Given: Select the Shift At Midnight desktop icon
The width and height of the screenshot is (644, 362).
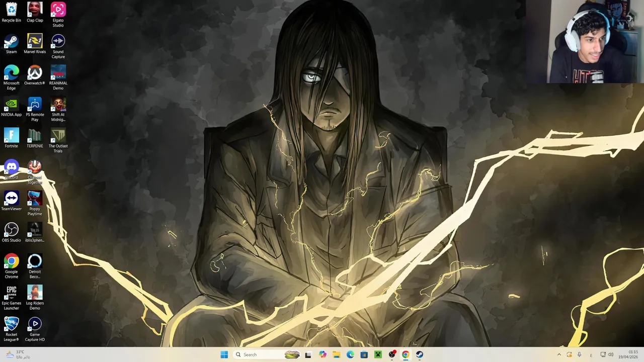Looking at the screenshot, I should 58,110.
